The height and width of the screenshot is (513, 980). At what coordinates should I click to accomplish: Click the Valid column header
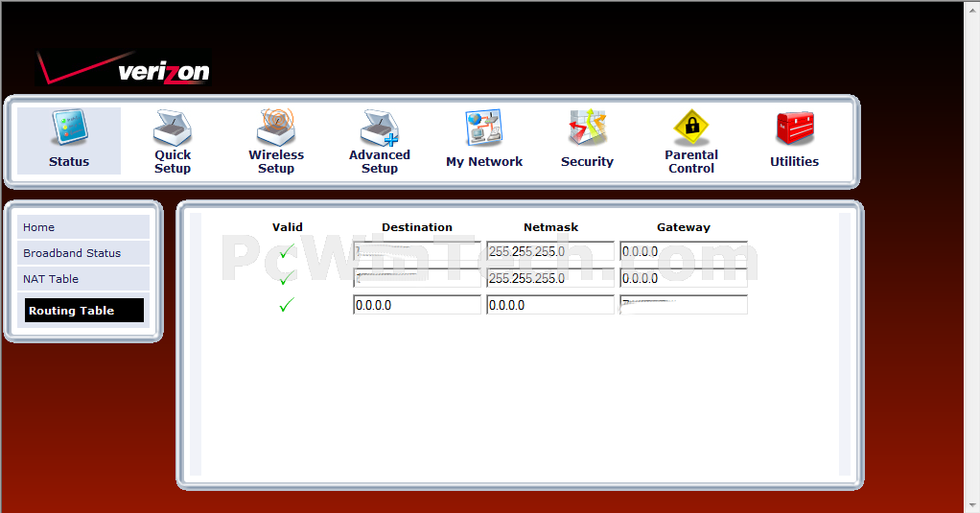point(288,227)
